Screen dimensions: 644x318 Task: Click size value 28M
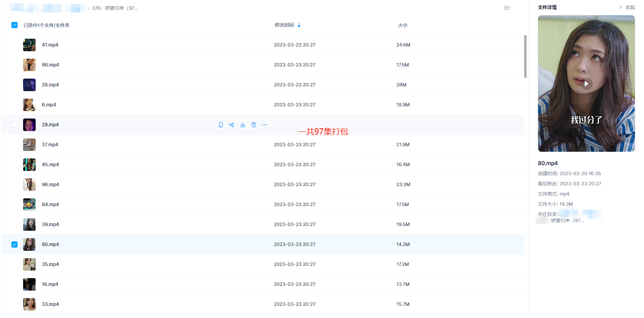(401, 85)
